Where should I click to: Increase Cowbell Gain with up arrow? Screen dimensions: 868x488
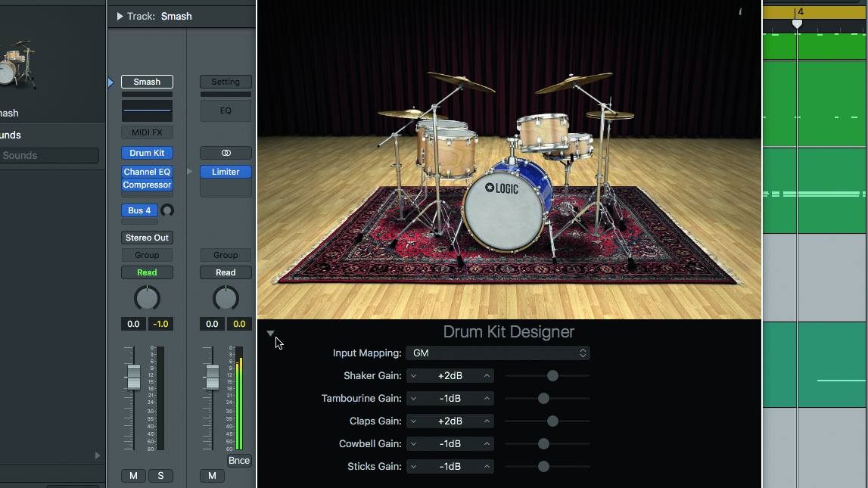point(487,443)
